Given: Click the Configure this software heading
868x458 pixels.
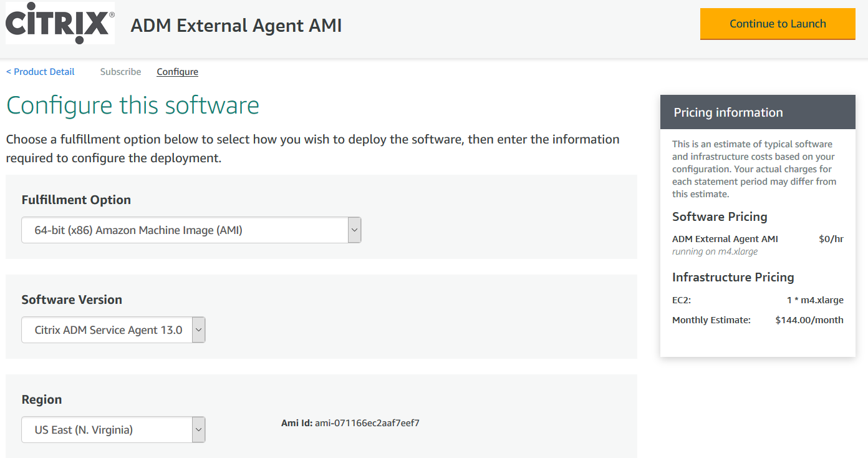Looking at the screenshot, I should point(133,105).
